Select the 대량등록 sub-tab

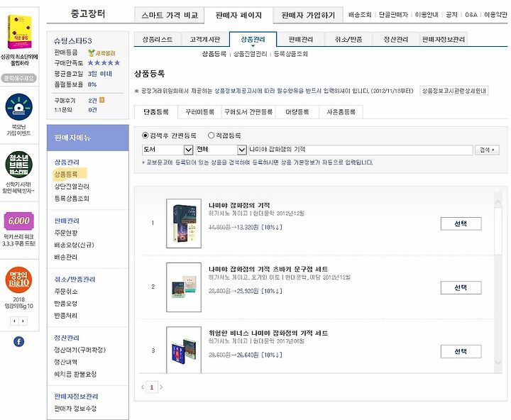(297, 112)
